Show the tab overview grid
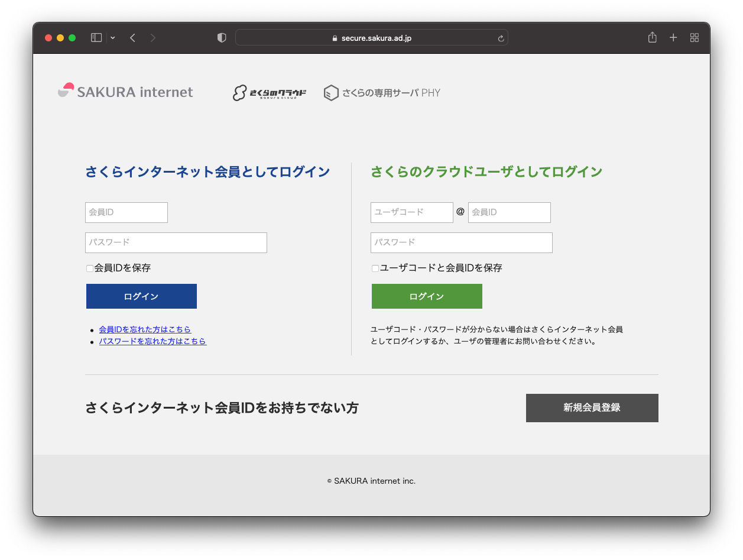The image size is (743, 560). (x=695, y=38)
